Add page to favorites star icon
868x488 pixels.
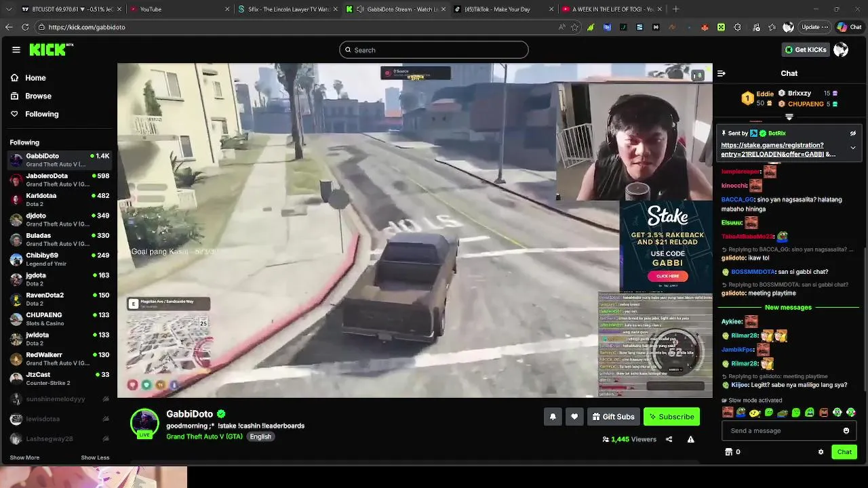pyautogui.click(x=575, y=27)
